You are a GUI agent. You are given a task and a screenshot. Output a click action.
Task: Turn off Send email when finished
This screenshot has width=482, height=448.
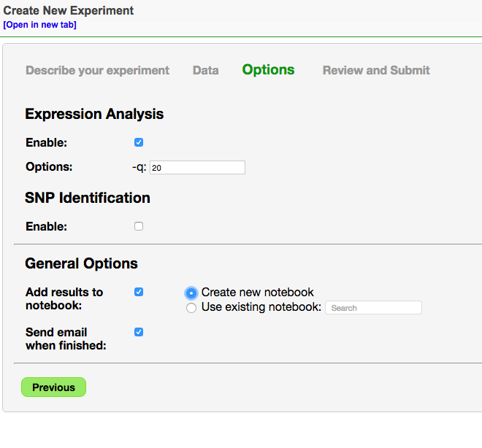(139, 332)
